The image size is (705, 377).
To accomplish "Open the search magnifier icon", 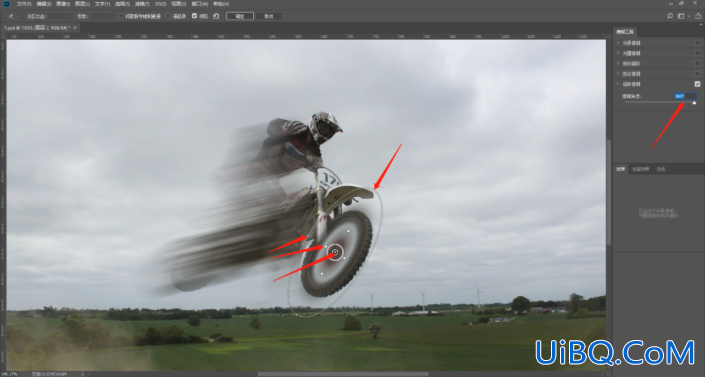I will [670, 16].
